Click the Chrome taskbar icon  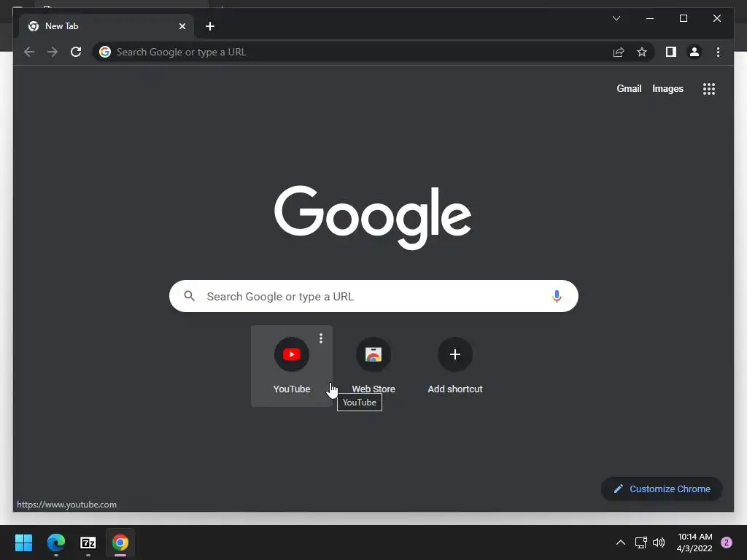tap(120, 542)
